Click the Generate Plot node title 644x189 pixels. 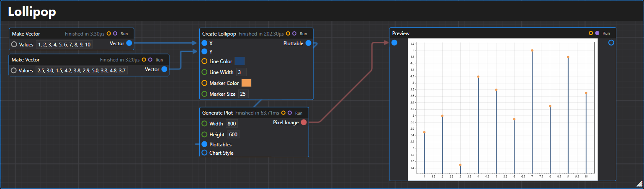click(x=217, y=113)
